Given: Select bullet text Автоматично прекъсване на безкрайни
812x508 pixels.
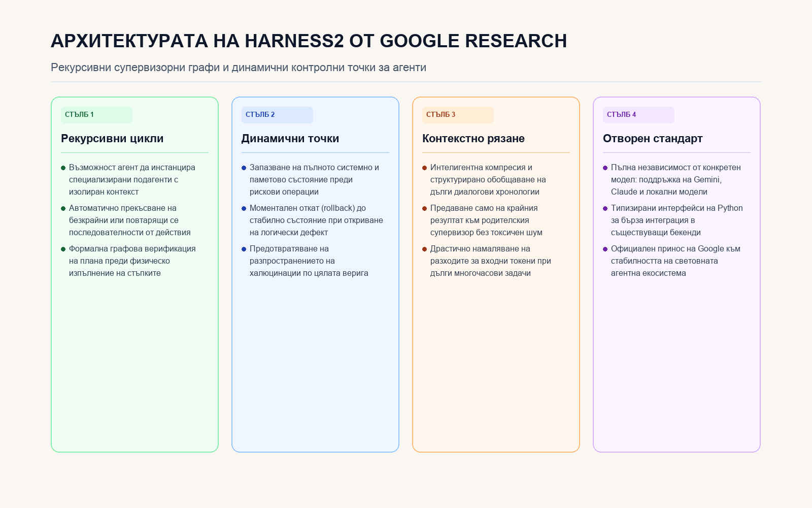Looking at the screenshot, I should click(x=130, y=220).
